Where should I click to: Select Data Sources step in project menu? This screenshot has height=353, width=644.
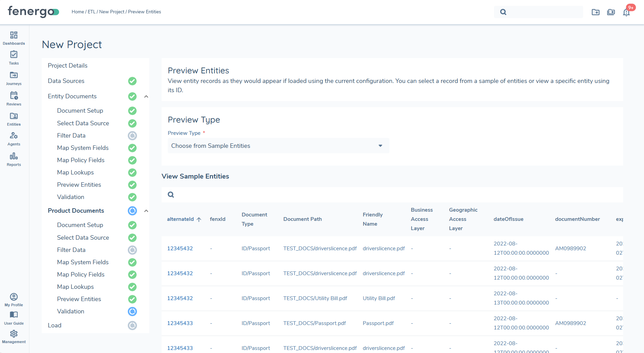tap(66, 81)
